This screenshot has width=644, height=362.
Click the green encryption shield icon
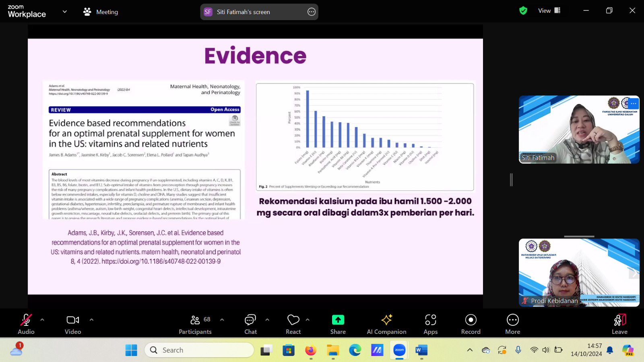523,11
